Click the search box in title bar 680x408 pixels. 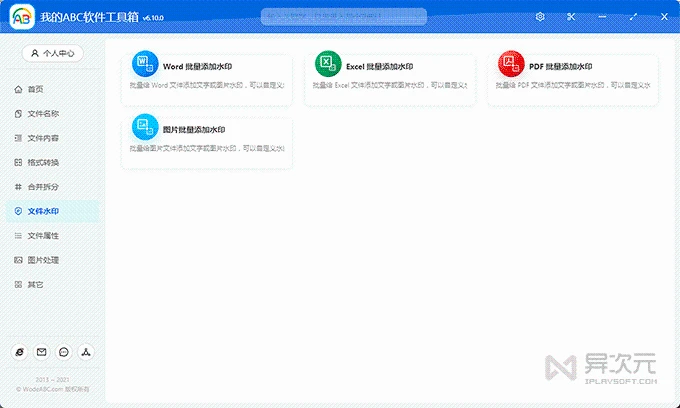pos(343,17)
